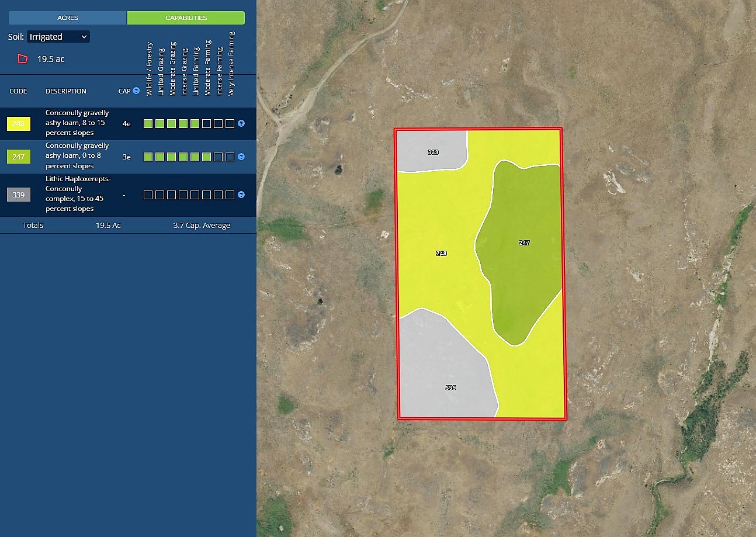The image size is (756, 537).
Task: Select the CAPABILITIES tab
Action: [186, 18]
